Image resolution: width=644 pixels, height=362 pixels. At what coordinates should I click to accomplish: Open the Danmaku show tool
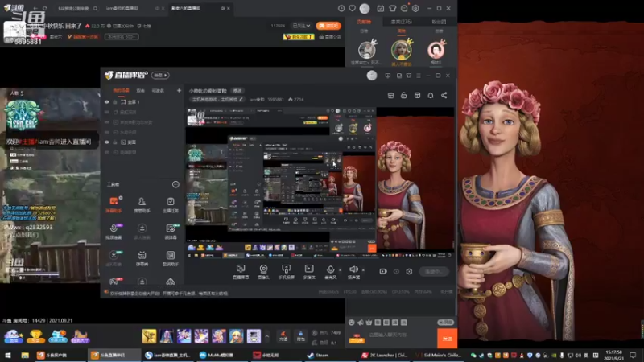[142, 258]
